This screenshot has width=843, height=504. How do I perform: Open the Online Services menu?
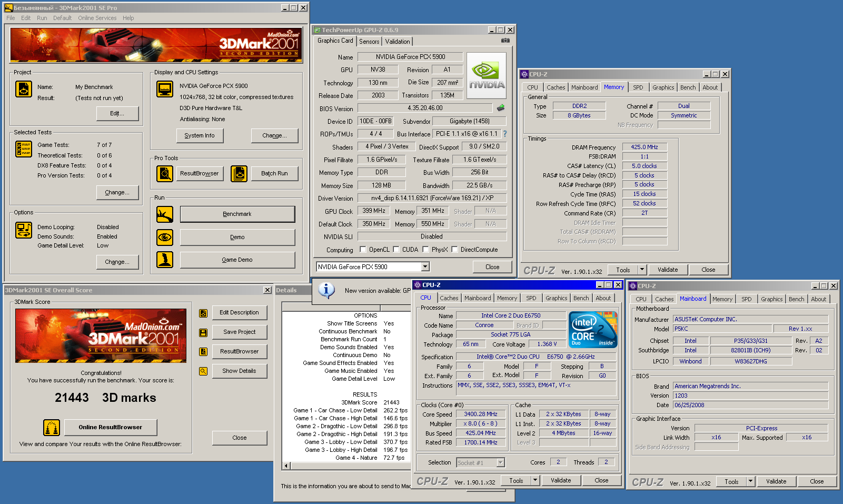pyautogui.click(x=97, y=18)
